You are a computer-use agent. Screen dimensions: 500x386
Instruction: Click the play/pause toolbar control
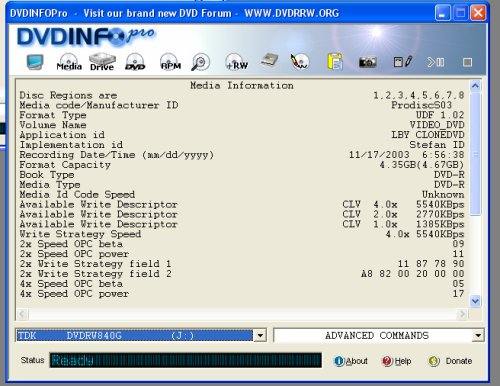(x=435, y=62)
